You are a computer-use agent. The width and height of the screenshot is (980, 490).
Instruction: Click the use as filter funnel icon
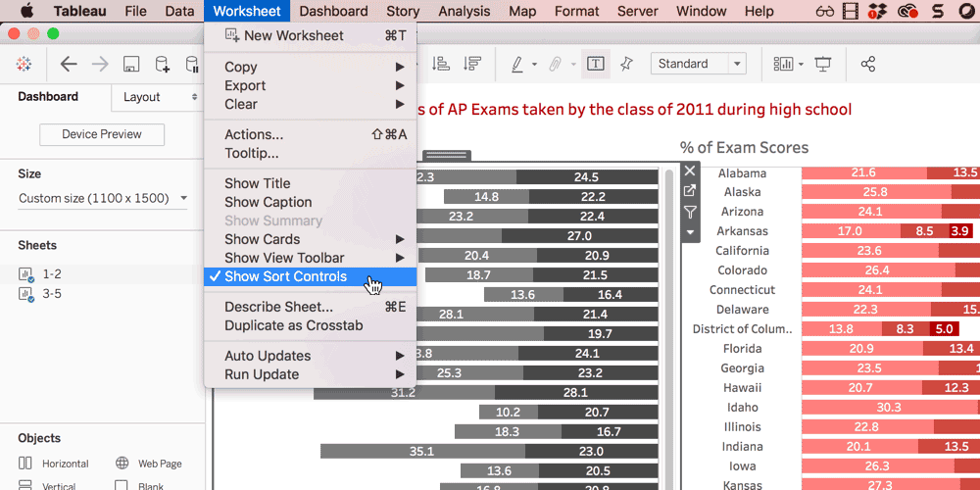coord(690,213)
